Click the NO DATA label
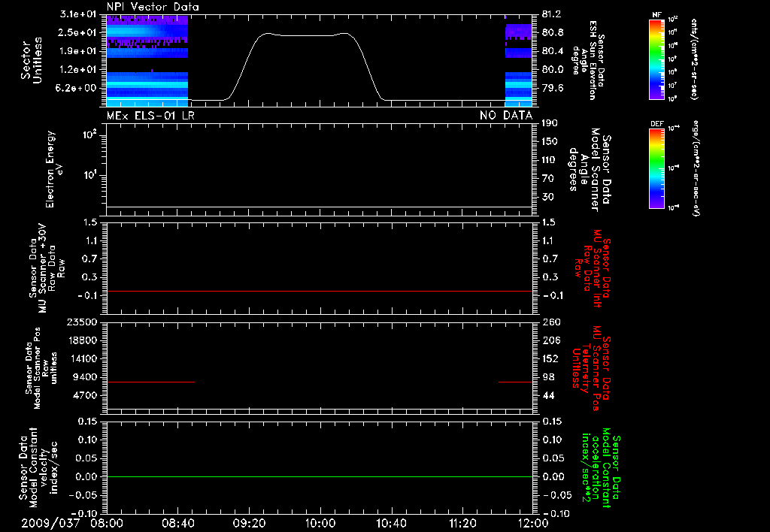Image resolution: width=770 pixels, height=532 pixels. point(506,115)
